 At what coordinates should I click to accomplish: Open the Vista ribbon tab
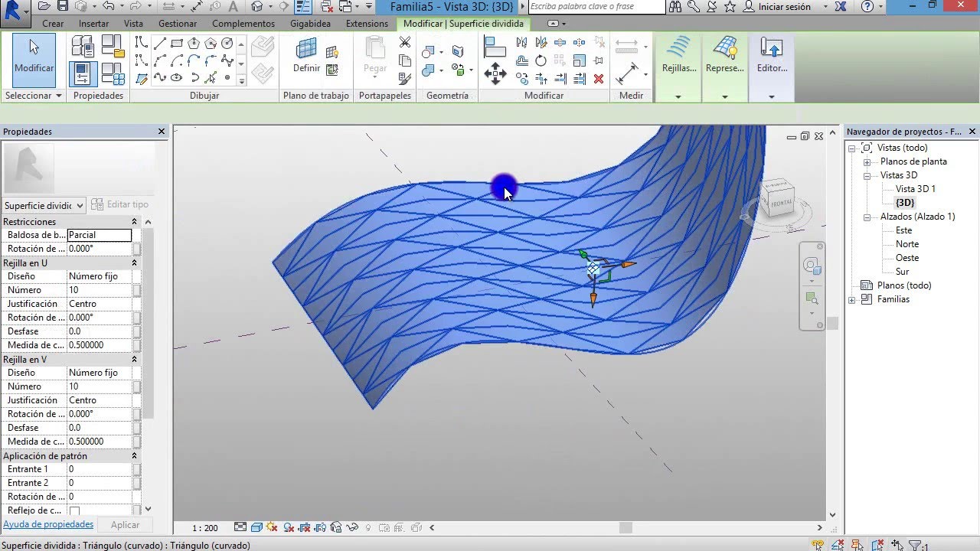click(133, 24)
